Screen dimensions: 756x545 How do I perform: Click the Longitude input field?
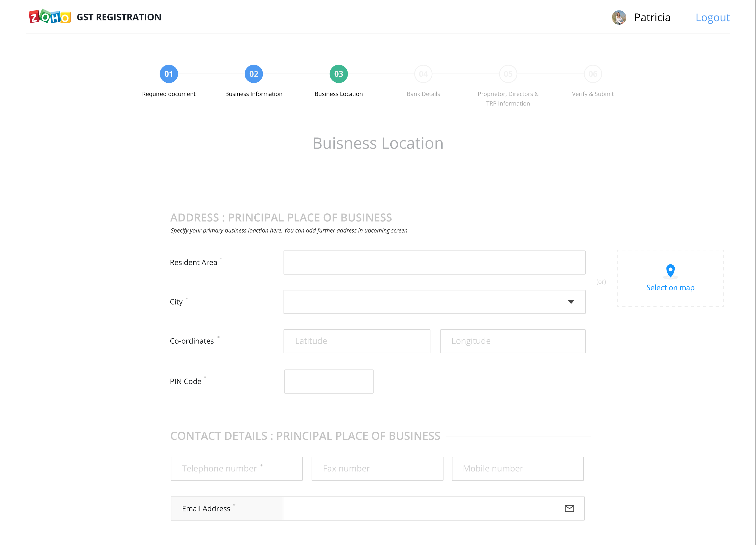tap(513, 341)
